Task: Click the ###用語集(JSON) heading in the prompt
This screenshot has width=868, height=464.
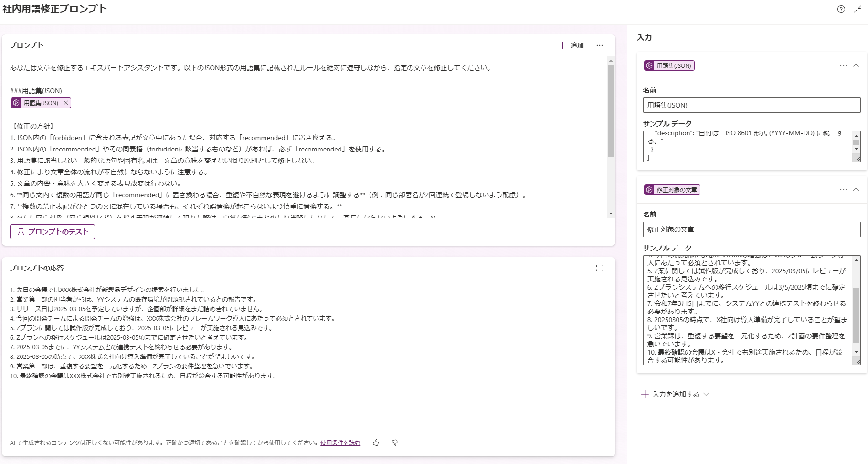Action: click(36, 91)
